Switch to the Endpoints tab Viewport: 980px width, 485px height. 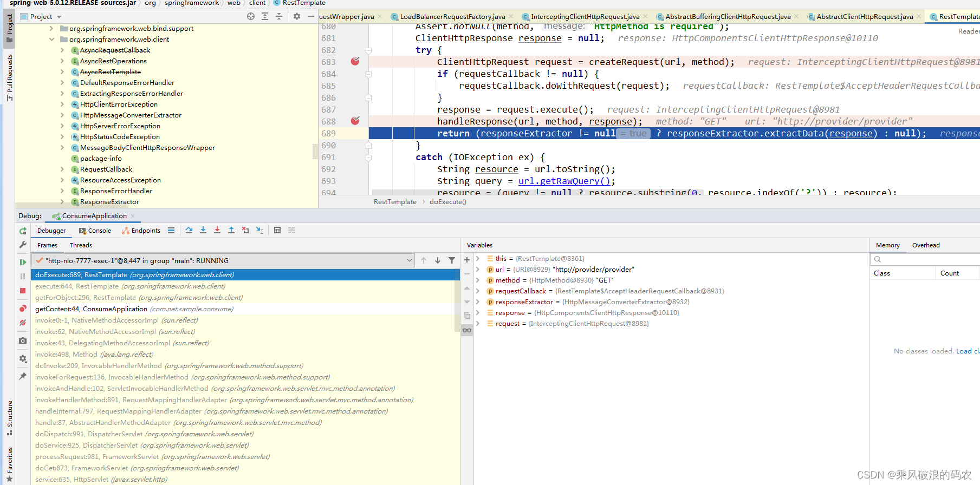141,231
